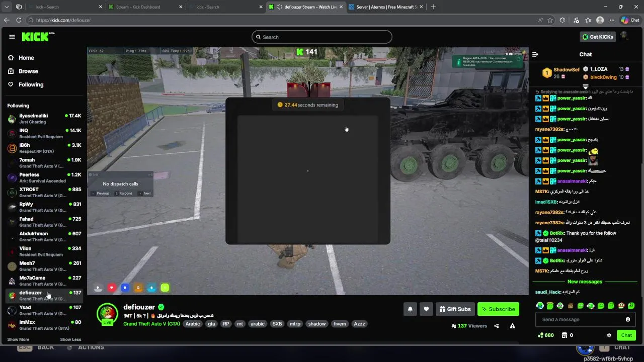The width and height of the screenshot is (644, 362).
Task: Switch to first kick - Search tab
Action: tap(65, 7)
